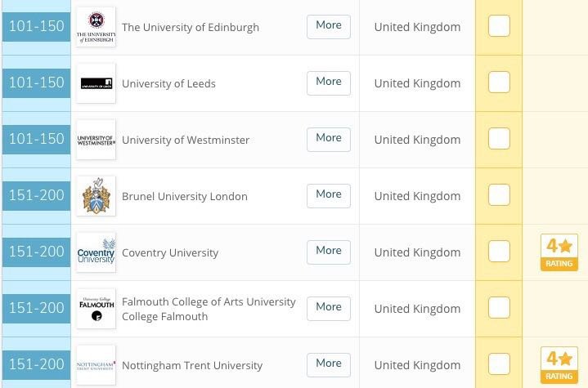Click Nottingham Trent's 4-star rating badge
Screen dimensions: 588x388
tap(559, 365)
